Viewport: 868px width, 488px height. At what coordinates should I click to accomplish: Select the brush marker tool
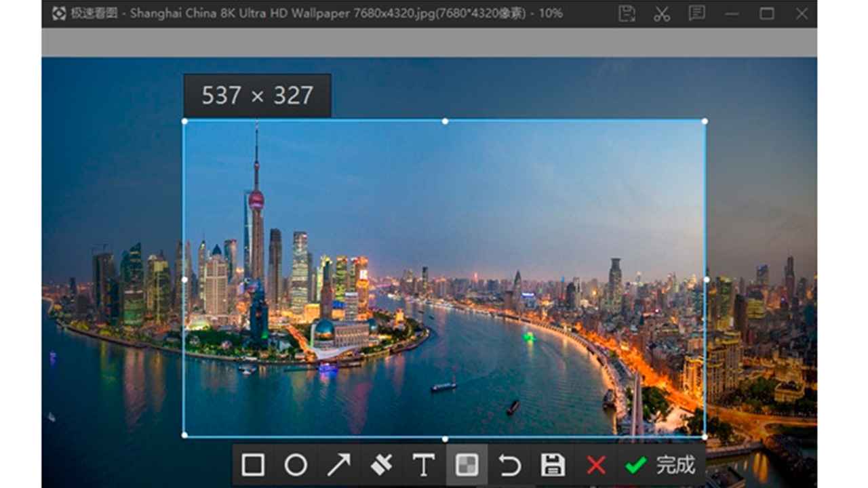380,466
